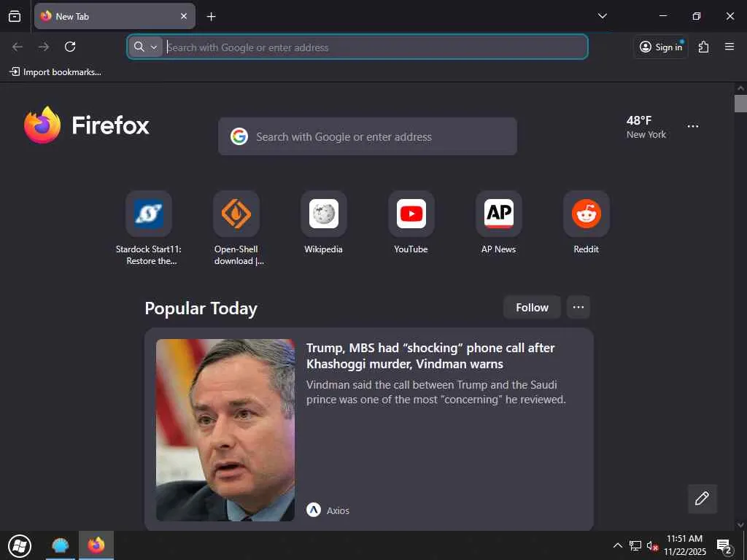Click Import bookmarks link
This screenshot has height=560, width=747.
(55, 72)
